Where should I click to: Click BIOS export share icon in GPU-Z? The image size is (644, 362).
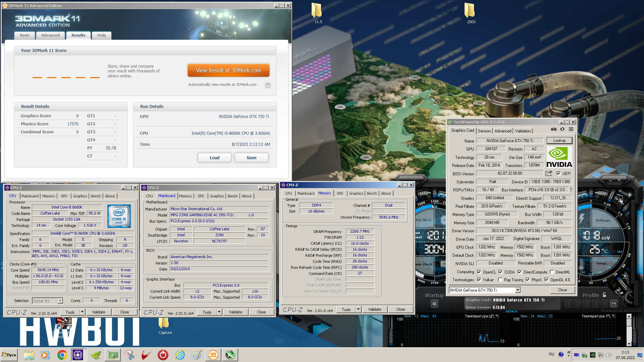point(549,173)
